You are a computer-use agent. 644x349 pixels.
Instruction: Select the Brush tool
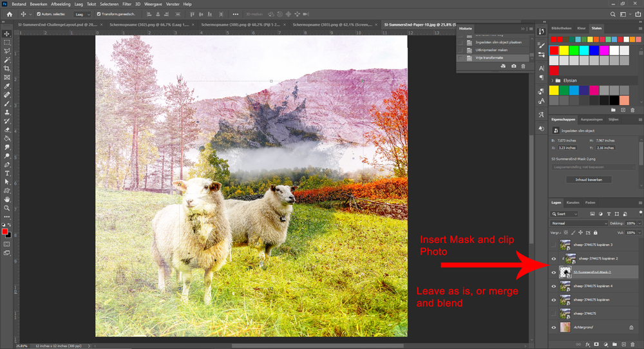point(7,104)
